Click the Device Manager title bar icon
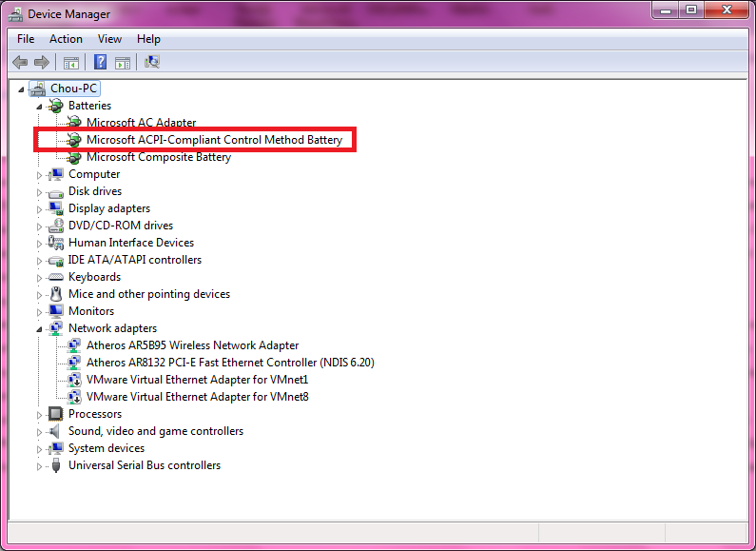The height and width of the screenshot is (551, 756). tap(15, 14)
